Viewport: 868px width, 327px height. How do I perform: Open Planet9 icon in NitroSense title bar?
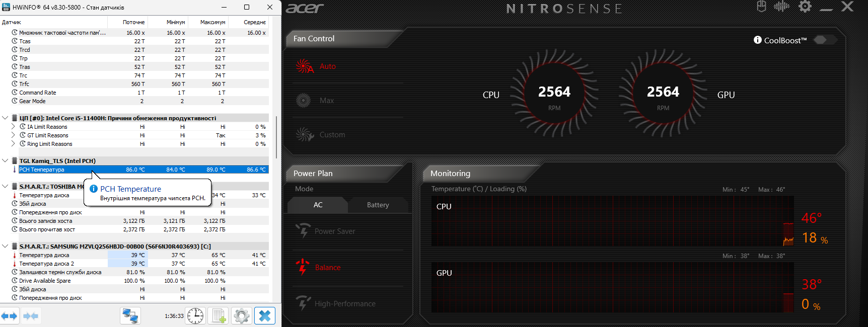point(761,7)
